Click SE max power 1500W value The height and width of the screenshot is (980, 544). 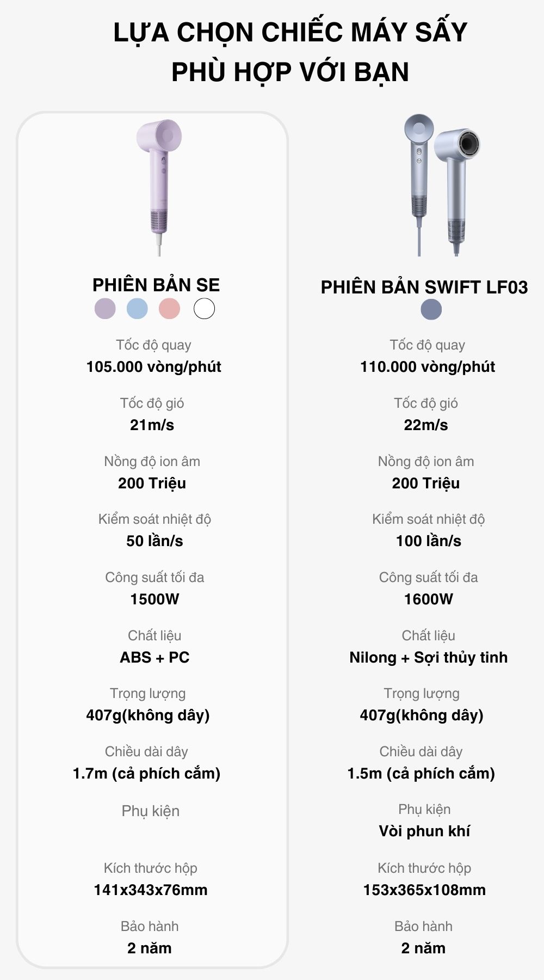pos(154,599)
